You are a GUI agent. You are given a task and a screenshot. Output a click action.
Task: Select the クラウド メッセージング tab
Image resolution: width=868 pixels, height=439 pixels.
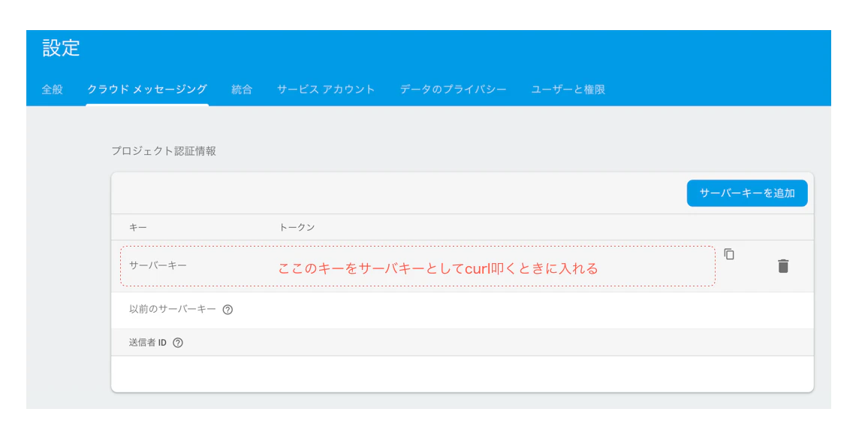147,89
